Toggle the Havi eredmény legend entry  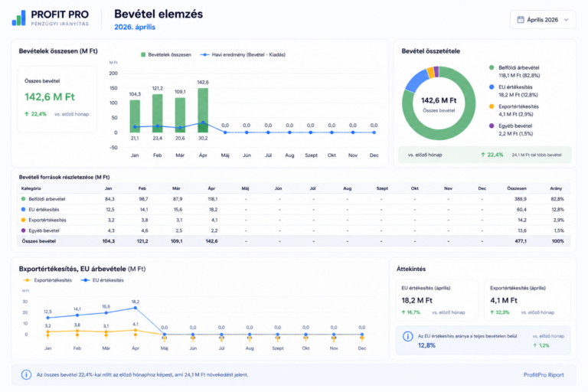coord(243,55)
